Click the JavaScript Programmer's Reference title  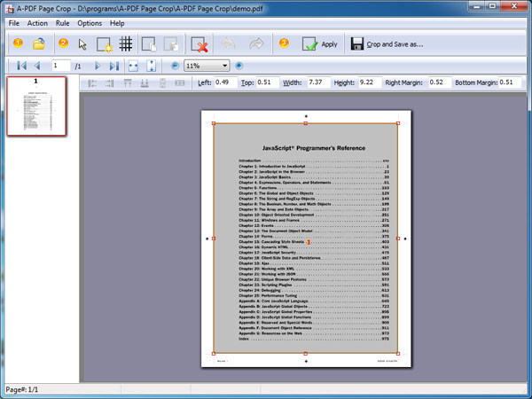point(314,148)
